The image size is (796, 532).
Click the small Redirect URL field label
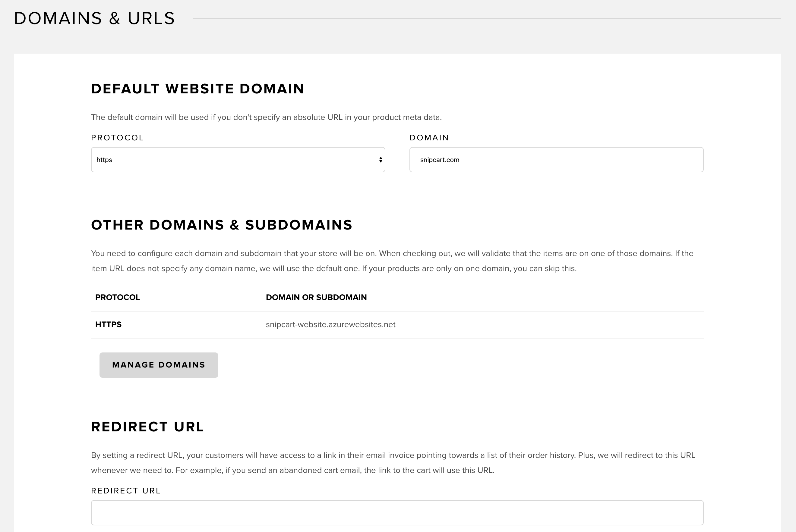pos(126,491)
